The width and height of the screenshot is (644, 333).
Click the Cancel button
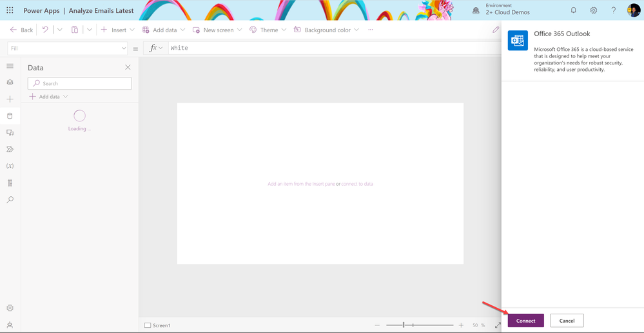pyautogui.click(x=567, y=321)
